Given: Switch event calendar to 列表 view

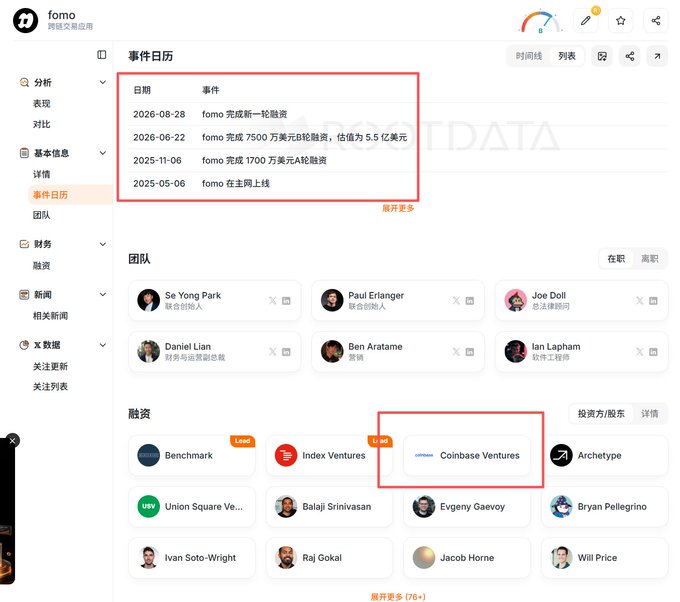Looking at the screenshot, I should [566, 56].
